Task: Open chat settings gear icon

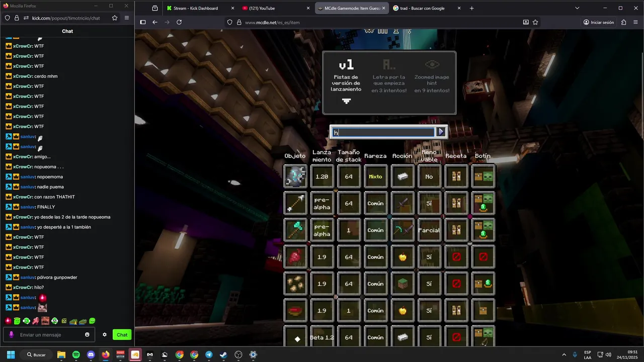Action: pos(105,335)
